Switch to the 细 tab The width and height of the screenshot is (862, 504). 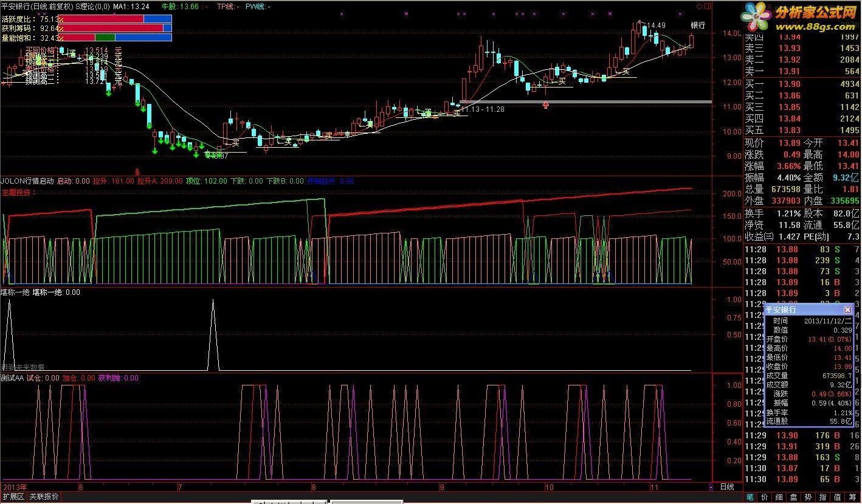point(780,497)
